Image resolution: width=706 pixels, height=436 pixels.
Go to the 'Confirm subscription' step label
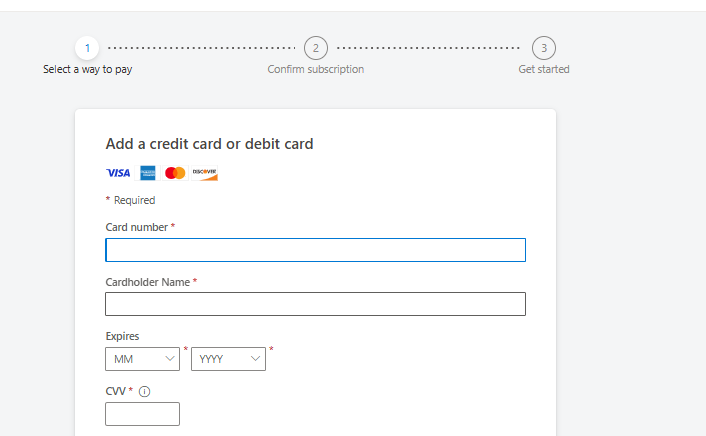pos(316,70)
